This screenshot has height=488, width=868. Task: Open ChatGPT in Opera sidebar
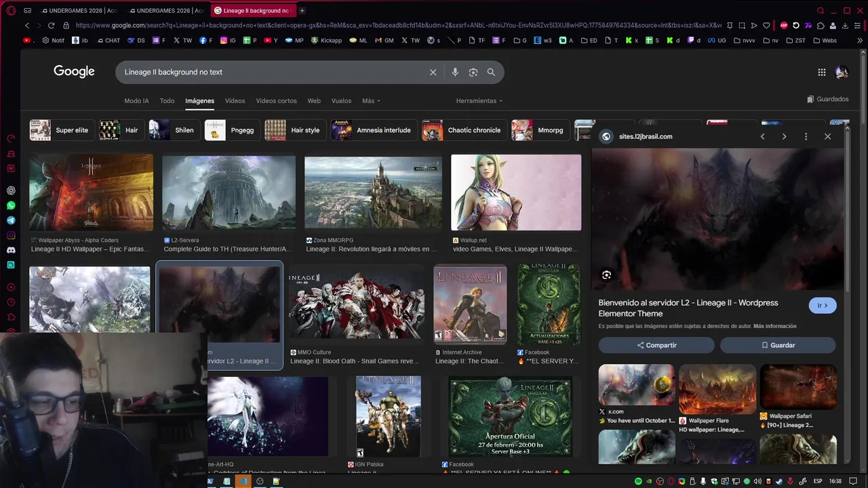click(x=11, y=190)
